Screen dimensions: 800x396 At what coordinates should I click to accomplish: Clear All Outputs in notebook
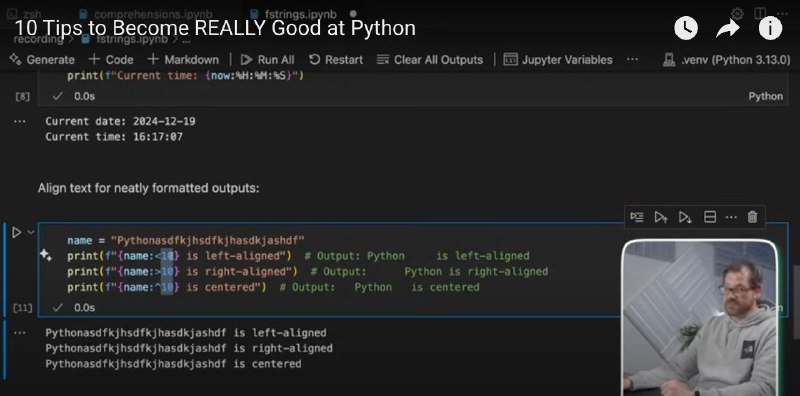[x=430, y=60]
